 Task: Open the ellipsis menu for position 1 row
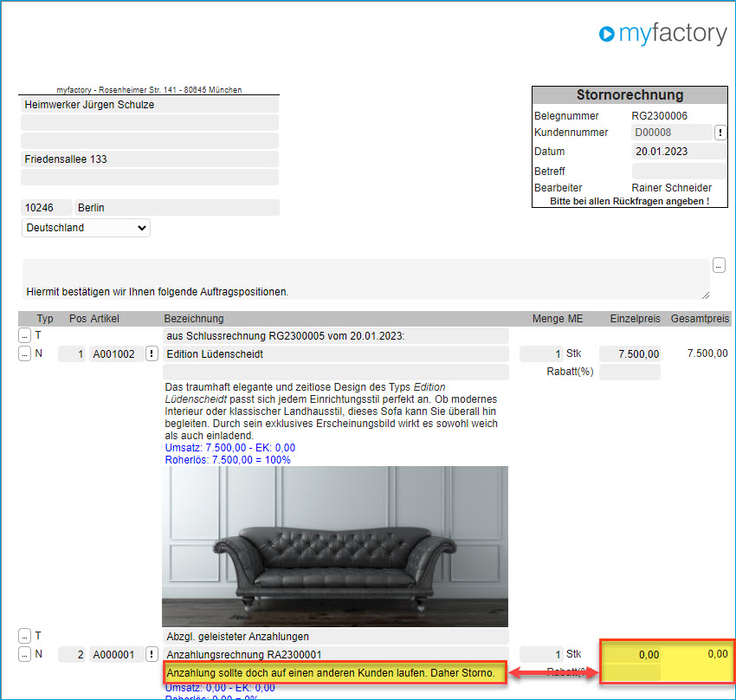click(24, 353)
